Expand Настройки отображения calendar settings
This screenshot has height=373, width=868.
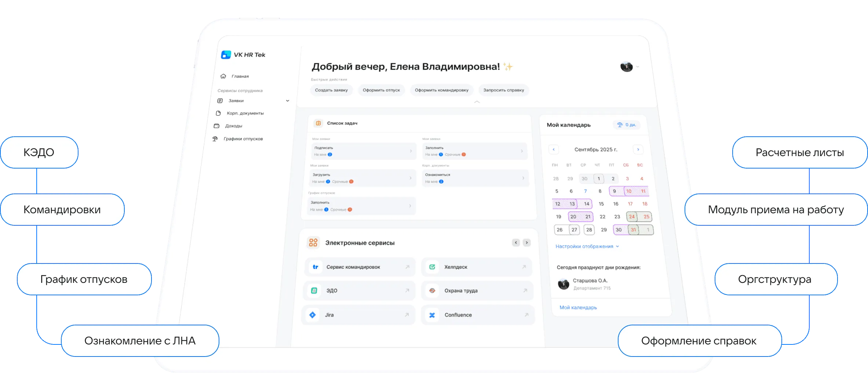point(587,247)
